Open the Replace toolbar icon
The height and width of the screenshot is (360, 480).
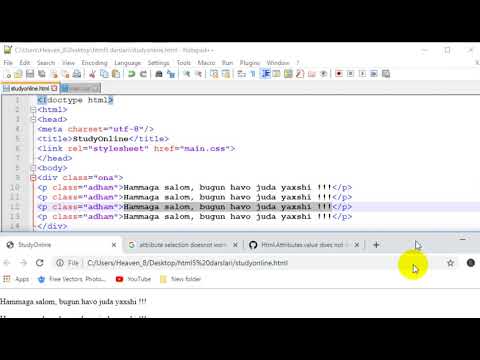point(171,74)
